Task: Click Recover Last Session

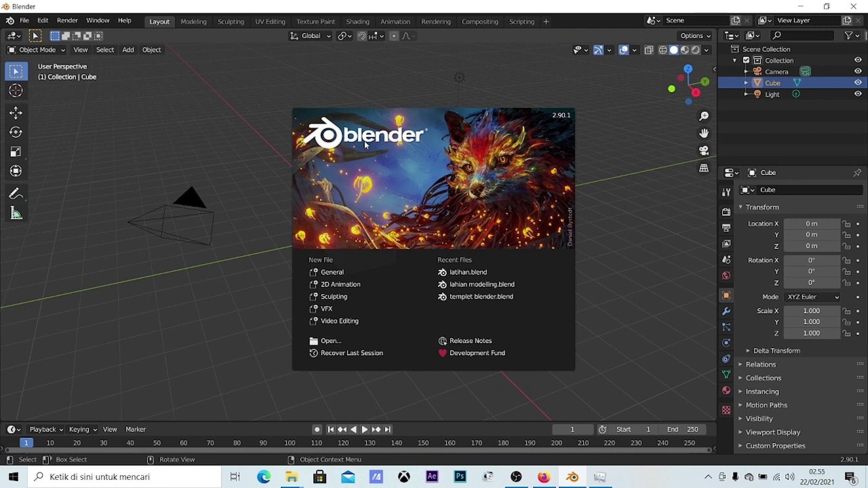Action: pos(351,352)
